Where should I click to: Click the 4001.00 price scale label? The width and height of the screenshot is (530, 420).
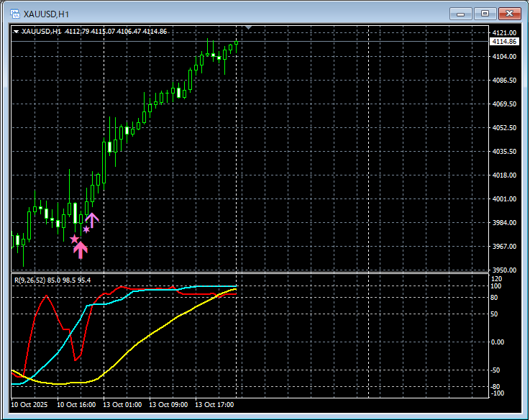504,198
